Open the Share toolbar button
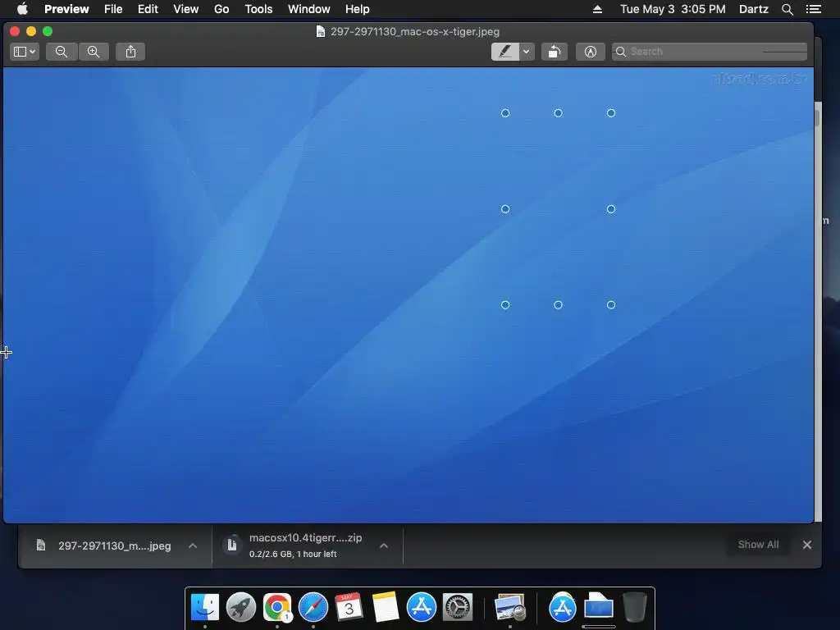The height and width of the screenshot is (630, 840). coord(130,52)
